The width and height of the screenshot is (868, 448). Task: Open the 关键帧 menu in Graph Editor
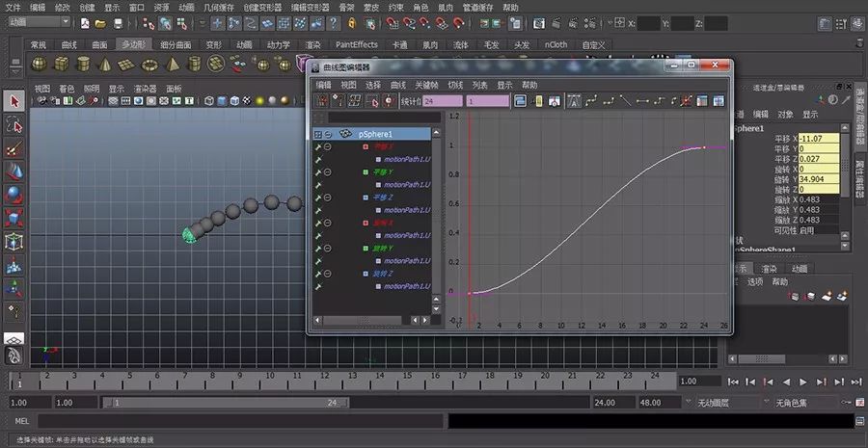[x=426, y=85]
